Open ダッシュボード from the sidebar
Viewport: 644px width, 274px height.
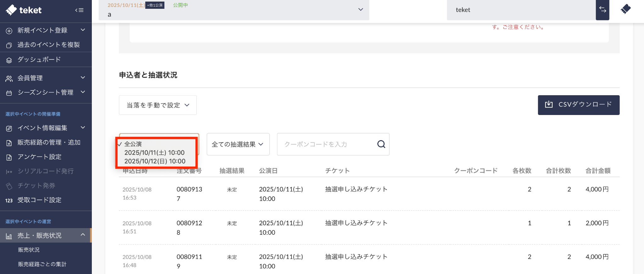(x=39, y=59)
